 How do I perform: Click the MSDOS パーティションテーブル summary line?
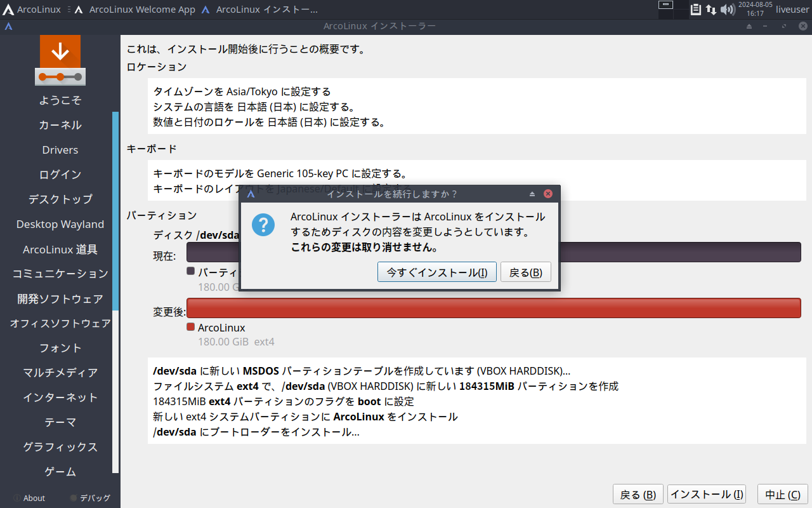(x=362, y=371)
